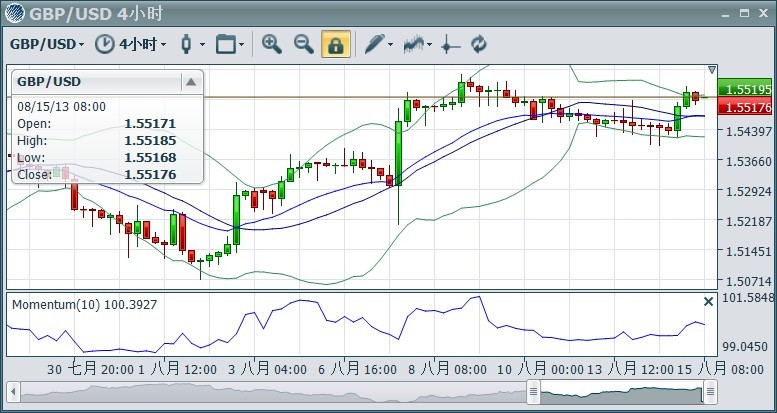Open the indicators icon
The width and height of the screenshot is (777, 413).
[414, 44]
